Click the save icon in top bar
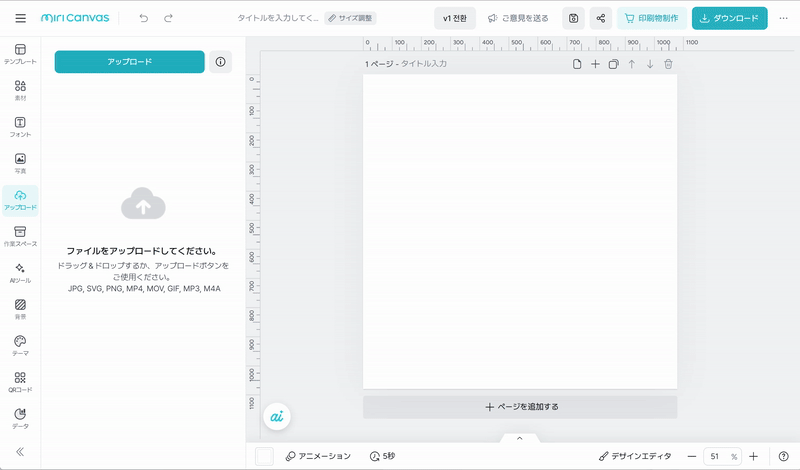 tap(573, 18)
